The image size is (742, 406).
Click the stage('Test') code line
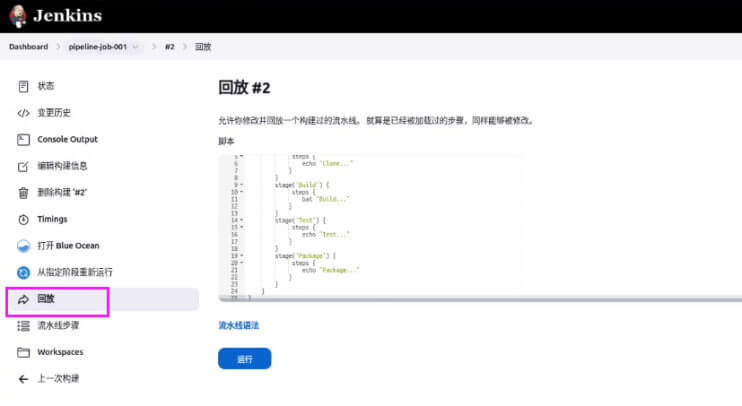pyautogui.click(x=300, y=221)
